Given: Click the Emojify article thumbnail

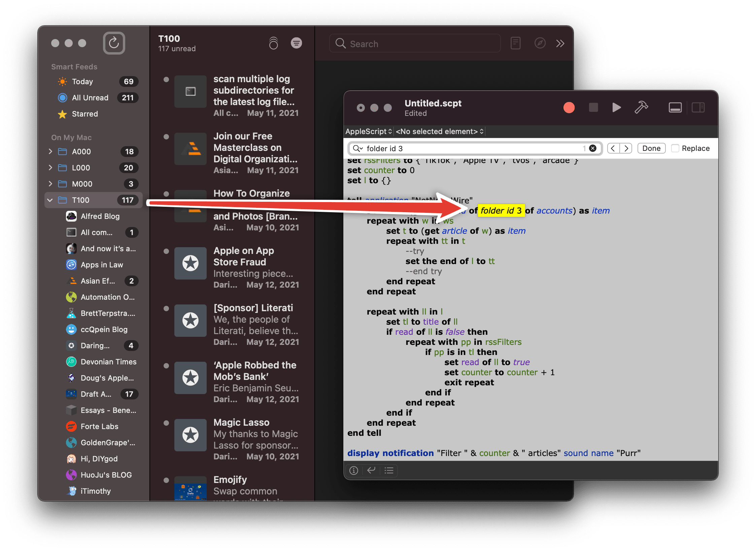Looking at the screenshot, I should pos(191,488).
